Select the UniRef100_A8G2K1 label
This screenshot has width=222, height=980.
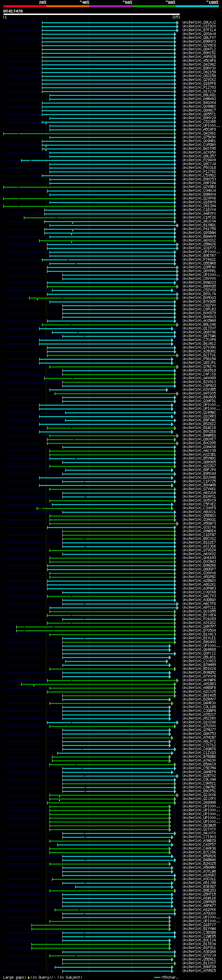tap(199, 584)
